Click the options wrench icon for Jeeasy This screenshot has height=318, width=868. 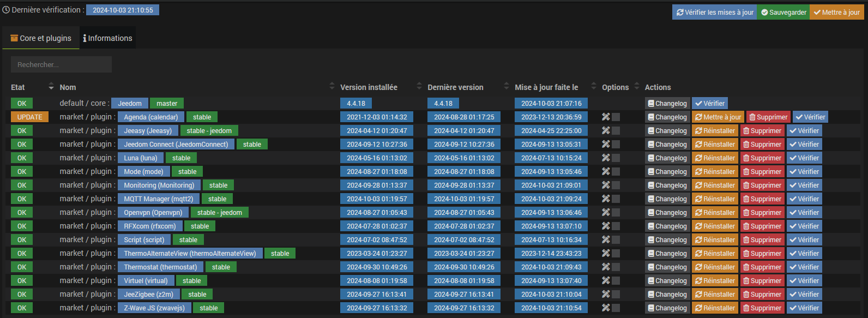coord(606,130)
